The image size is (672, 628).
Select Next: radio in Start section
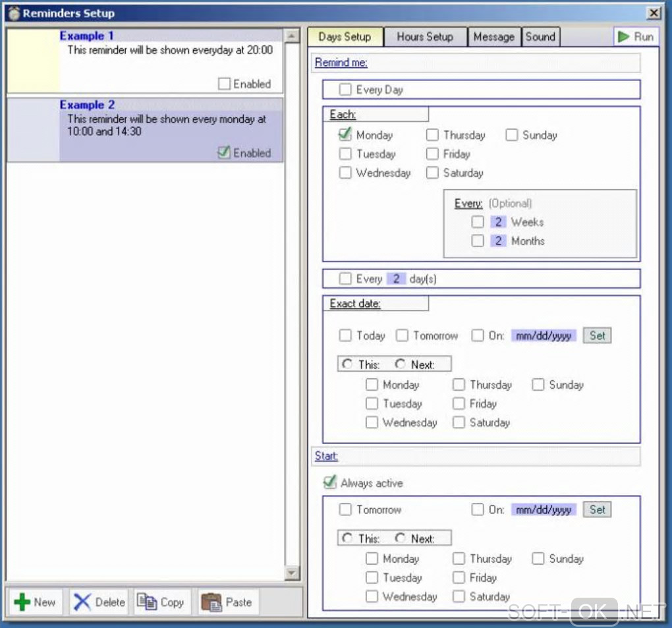tap(401, 538)
